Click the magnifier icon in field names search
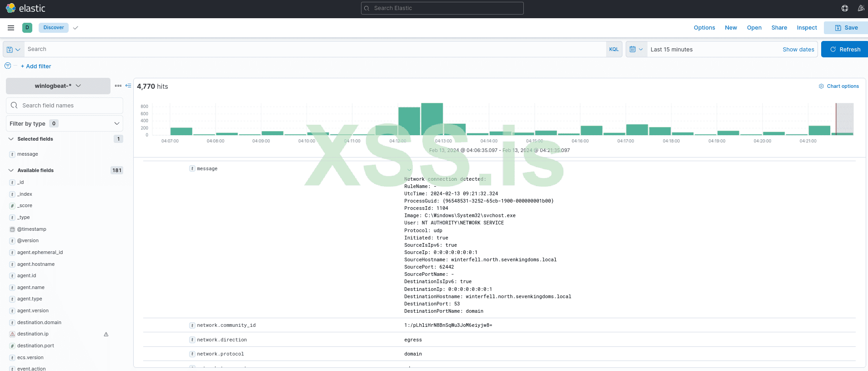Viewport: 868px width, 371px height. click(x=14, y=105)
